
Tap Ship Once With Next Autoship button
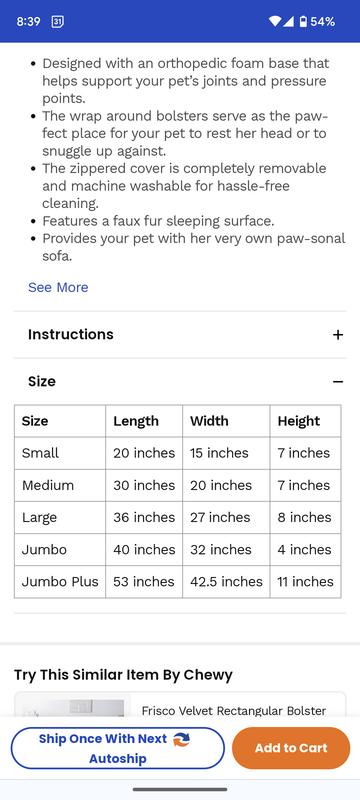pyautogui.click(x=117, y=748)
